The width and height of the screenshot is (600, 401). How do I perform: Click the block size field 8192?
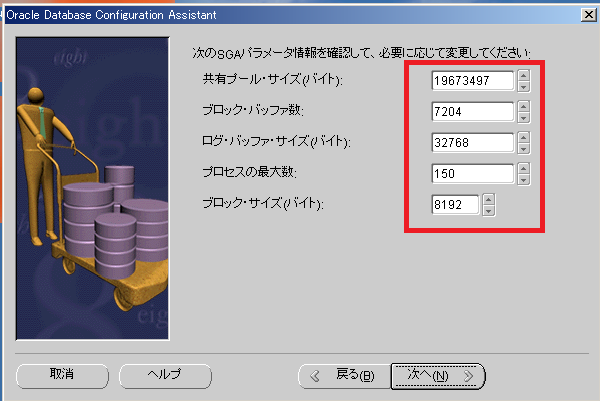pos(455,205)
